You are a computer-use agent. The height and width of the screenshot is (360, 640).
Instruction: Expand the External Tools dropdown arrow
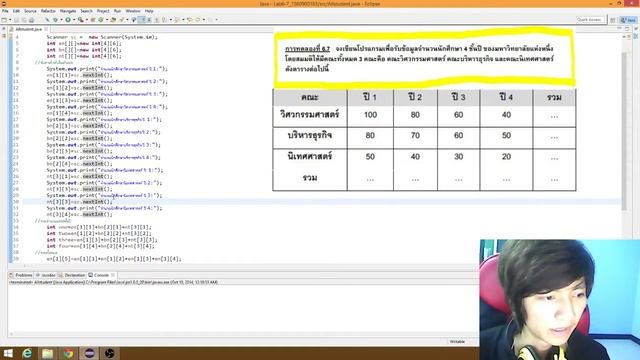87,20
